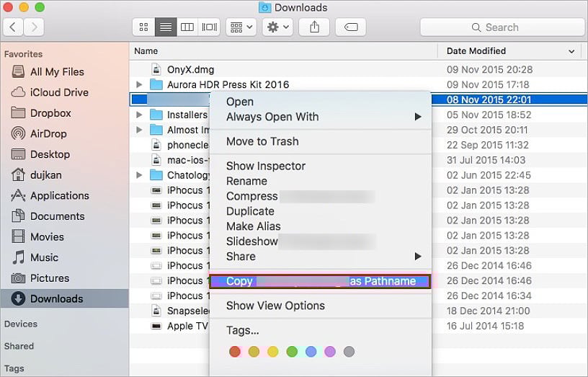
Task: Choose Open from the context menu
Action: pos(321,102)
